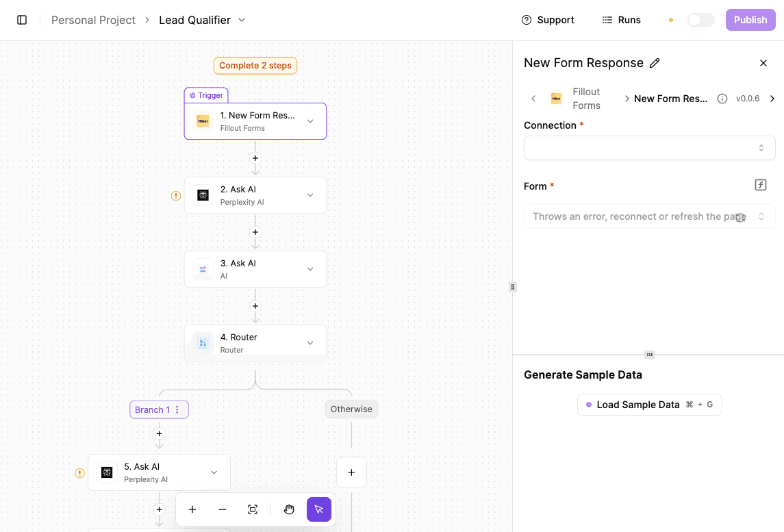Click the dynamic value icon for Form

pyautogui.click(x=760, y=185)
